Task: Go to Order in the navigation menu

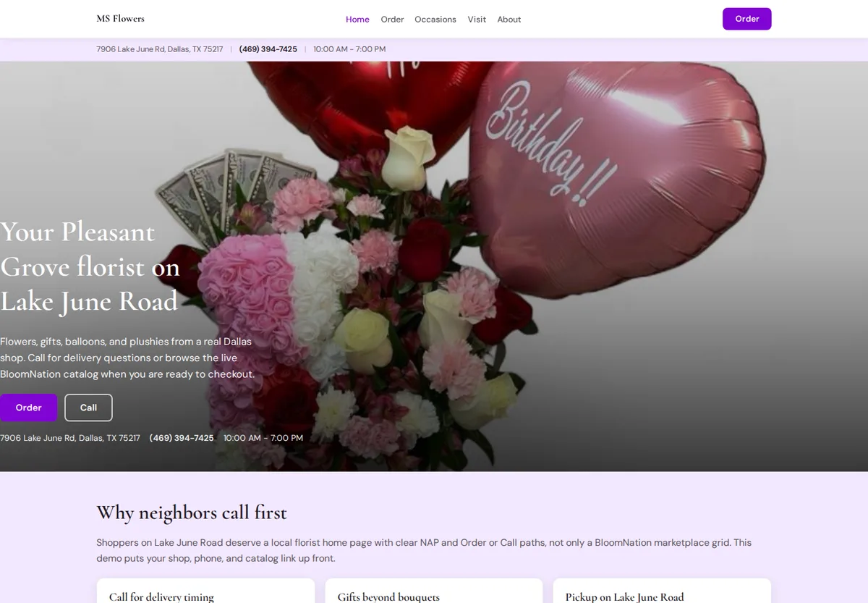Action: pos(392,20)
